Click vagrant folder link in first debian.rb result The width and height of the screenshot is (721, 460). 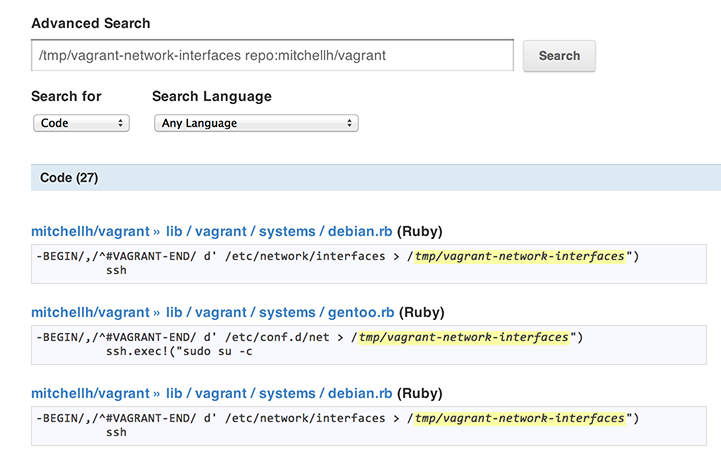click(x=221, y=231)
